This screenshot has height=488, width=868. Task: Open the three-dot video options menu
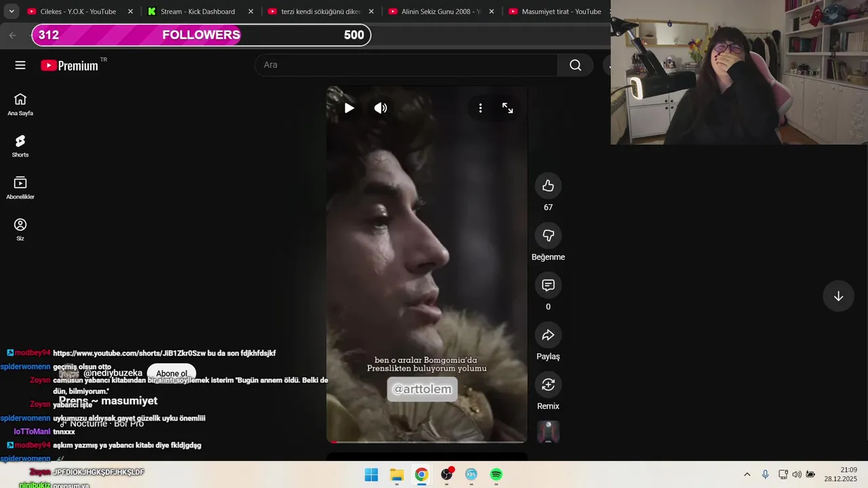click(480, 108)
